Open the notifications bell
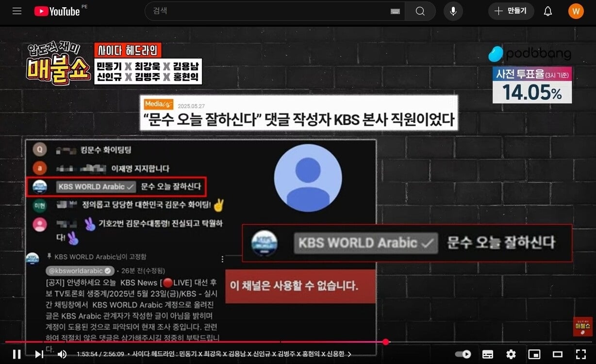Screen dimensions: 596x364 click(548, 11)
